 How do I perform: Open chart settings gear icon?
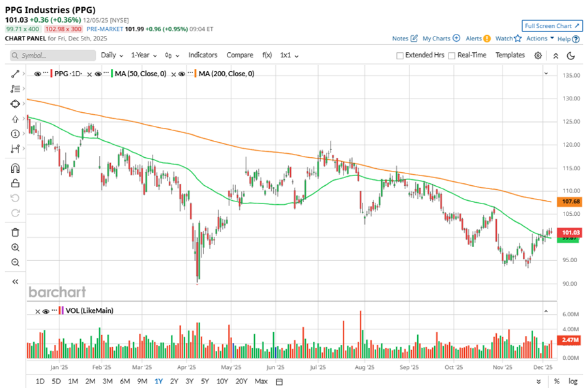(538, 55)
